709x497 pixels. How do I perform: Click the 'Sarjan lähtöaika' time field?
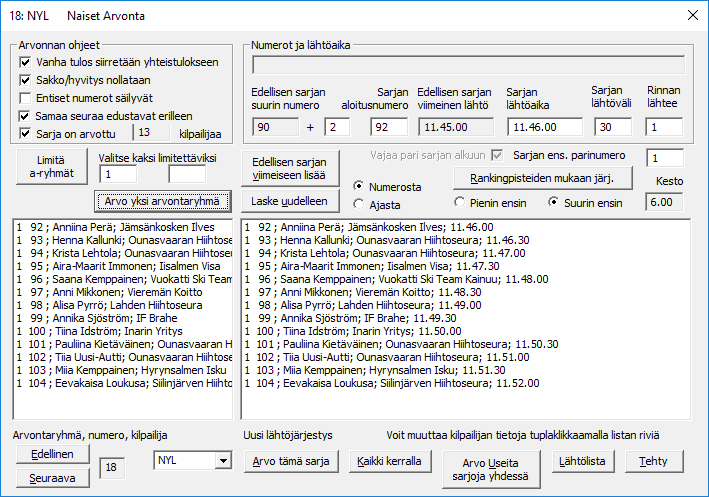tap(544, 127)
